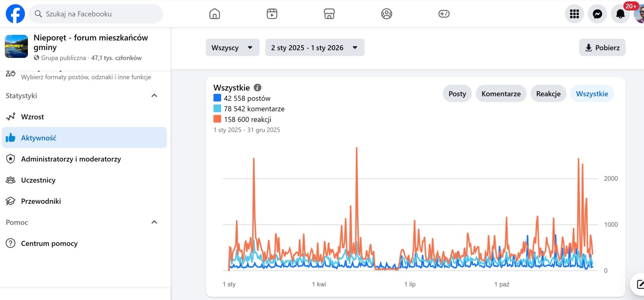Select Wzrost in the sidebar
The image size is (644, 300).
[33, 117]
